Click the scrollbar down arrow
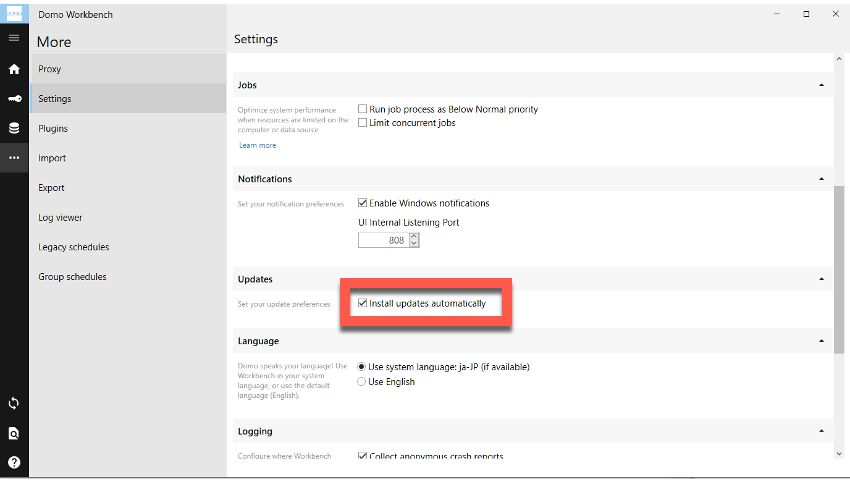850x480 pixels. (839, 454)
